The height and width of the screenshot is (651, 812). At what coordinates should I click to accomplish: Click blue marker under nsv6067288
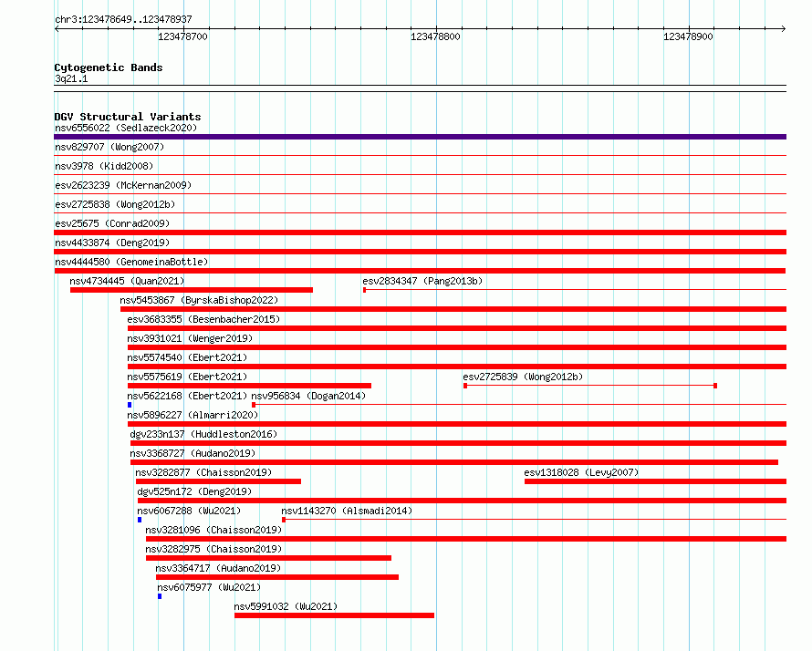140,520
